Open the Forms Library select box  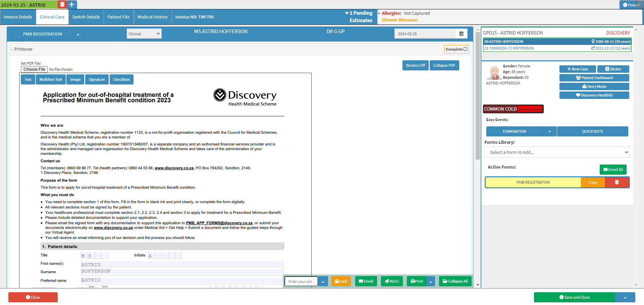[557, 152]
